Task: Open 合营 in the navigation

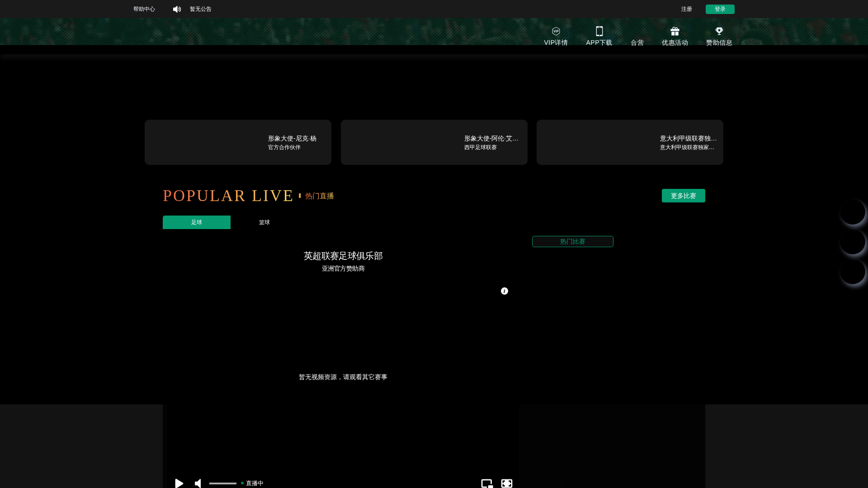Action: tap(637, 42)
